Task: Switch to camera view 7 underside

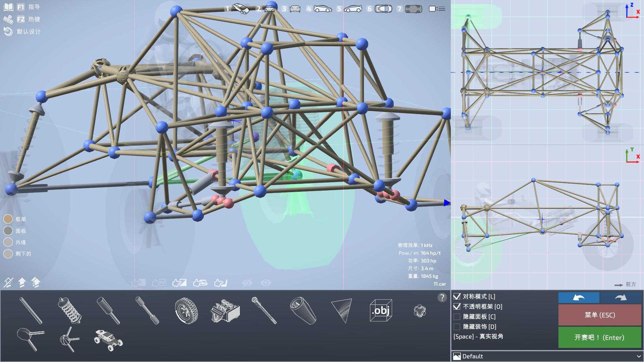Action: pyautogui.click(x=410, y=9)
